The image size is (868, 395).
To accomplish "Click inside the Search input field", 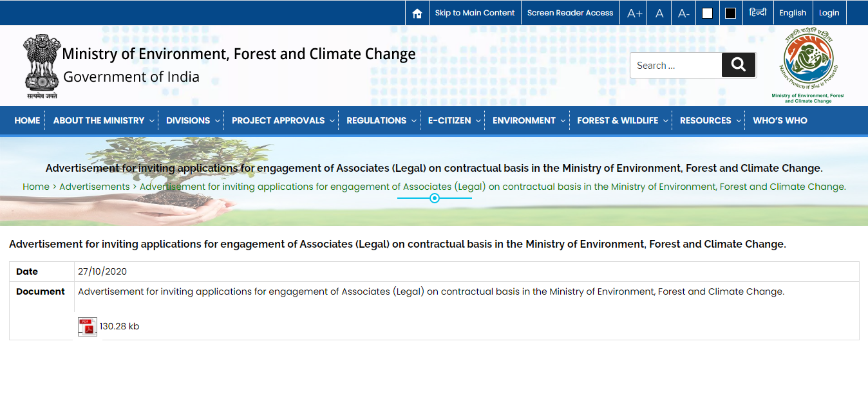I will click(x=675, y=65).
